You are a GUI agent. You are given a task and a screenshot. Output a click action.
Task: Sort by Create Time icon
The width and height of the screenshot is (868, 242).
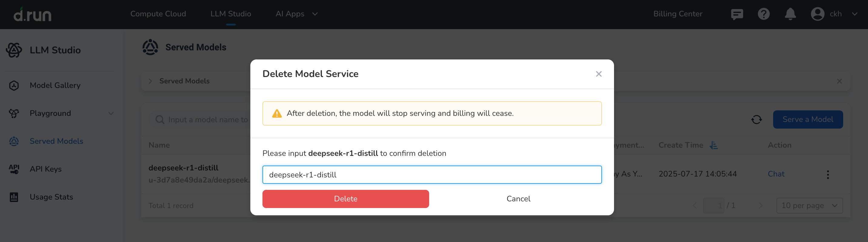tap(713, 145)
